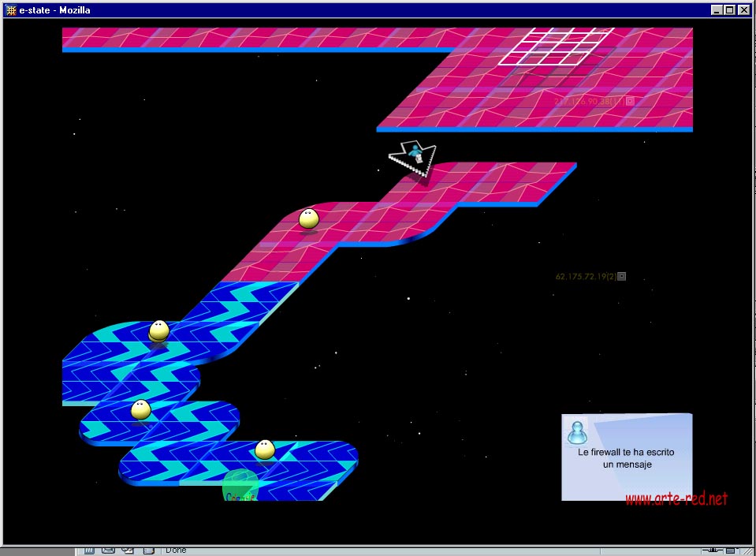This screenshot has height=556, width=756.
Task: Click the white wireframe grid on the pink platform
Action: click(557, 47)
